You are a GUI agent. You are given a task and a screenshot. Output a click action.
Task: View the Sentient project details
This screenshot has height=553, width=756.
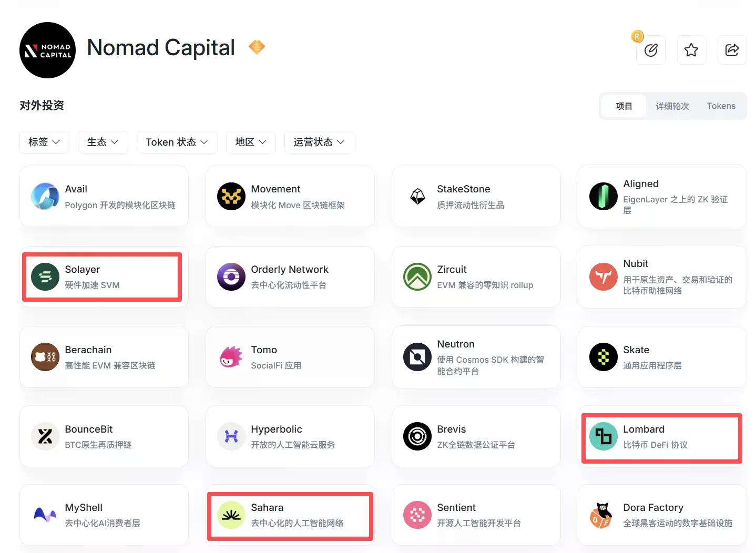476,515
